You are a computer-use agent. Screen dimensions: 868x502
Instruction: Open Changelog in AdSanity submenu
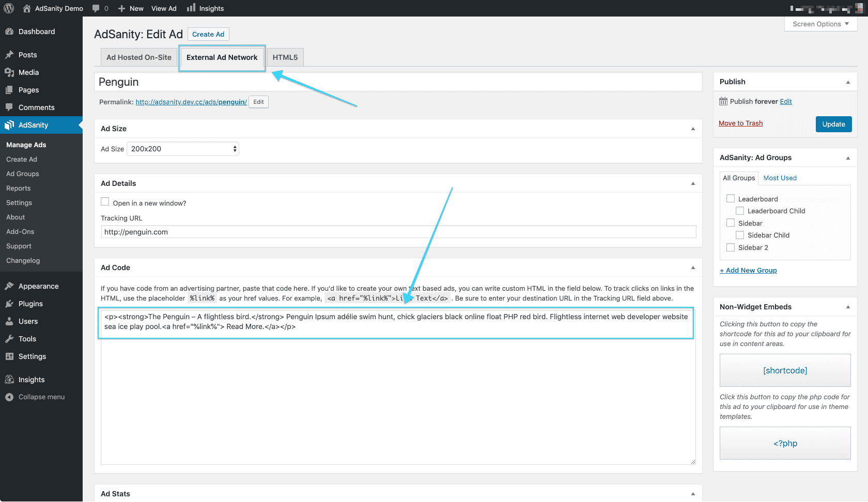click(x=23, y=260)
